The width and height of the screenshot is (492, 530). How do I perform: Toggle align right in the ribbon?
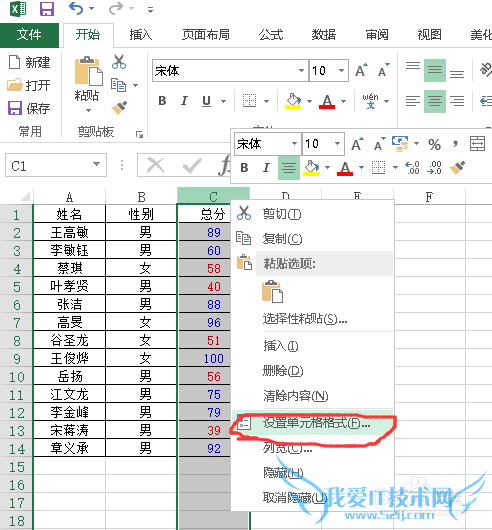tap(457, 101)
